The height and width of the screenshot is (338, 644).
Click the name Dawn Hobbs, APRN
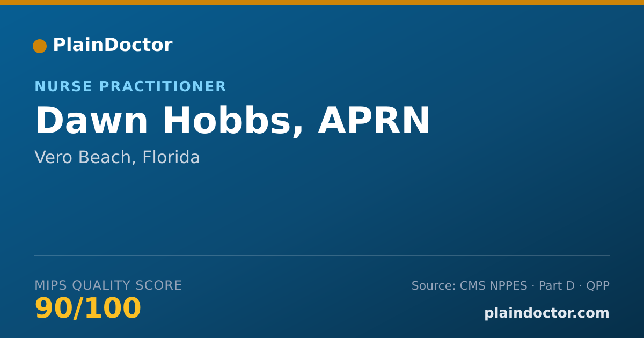click(232, 121)
